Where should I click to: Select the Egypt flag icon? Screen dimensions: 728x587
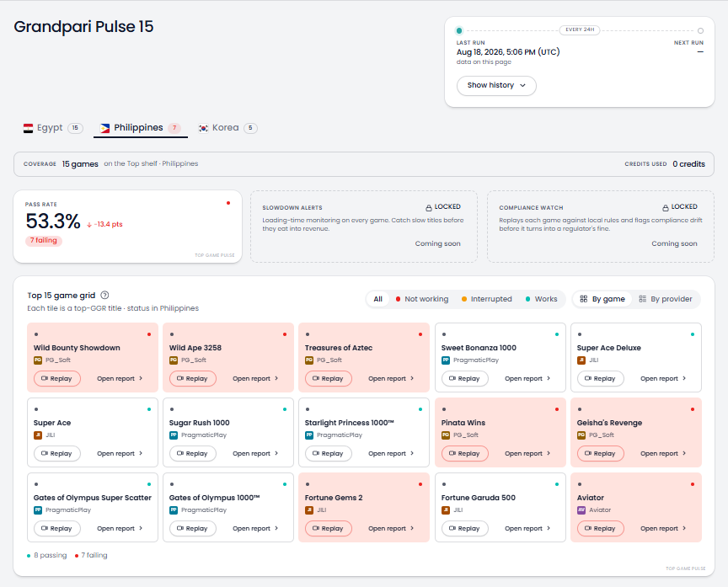pyautogui.click(x=29, y=128)
